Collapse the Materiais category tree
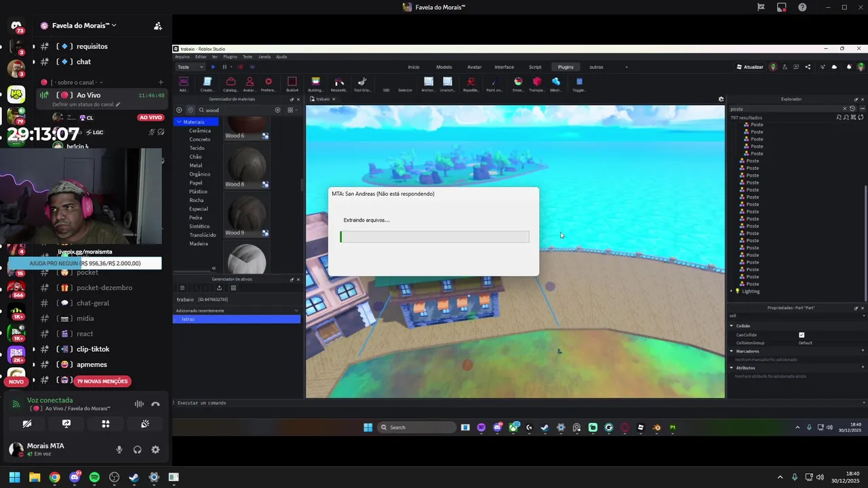The image size is (868, 488). (x=179, y=122)
